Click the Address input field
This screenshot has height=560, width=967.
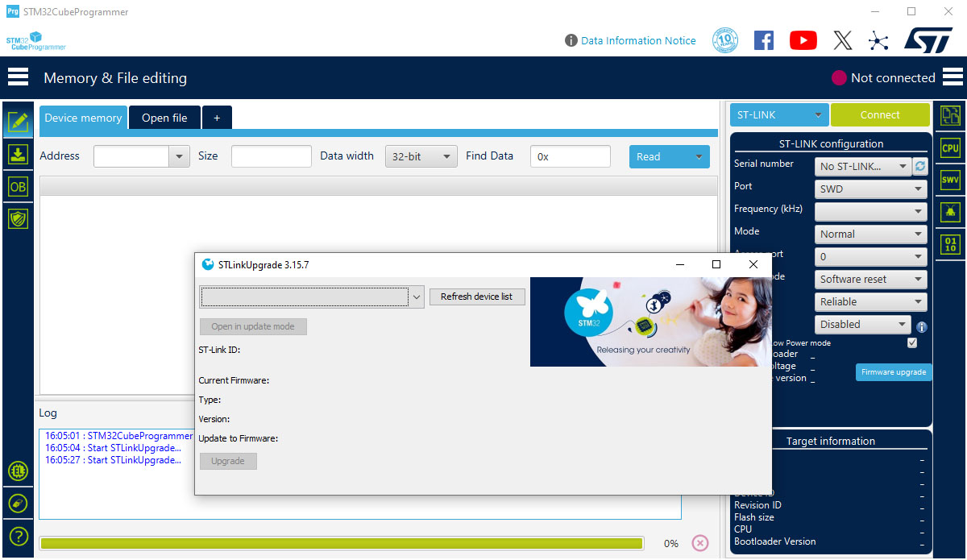point(131,156)
